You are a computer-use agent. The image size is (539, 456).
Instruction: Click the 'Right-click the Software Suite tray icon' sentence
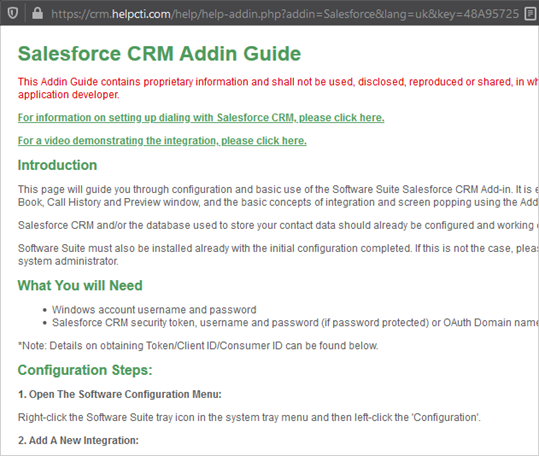(249, 417)
